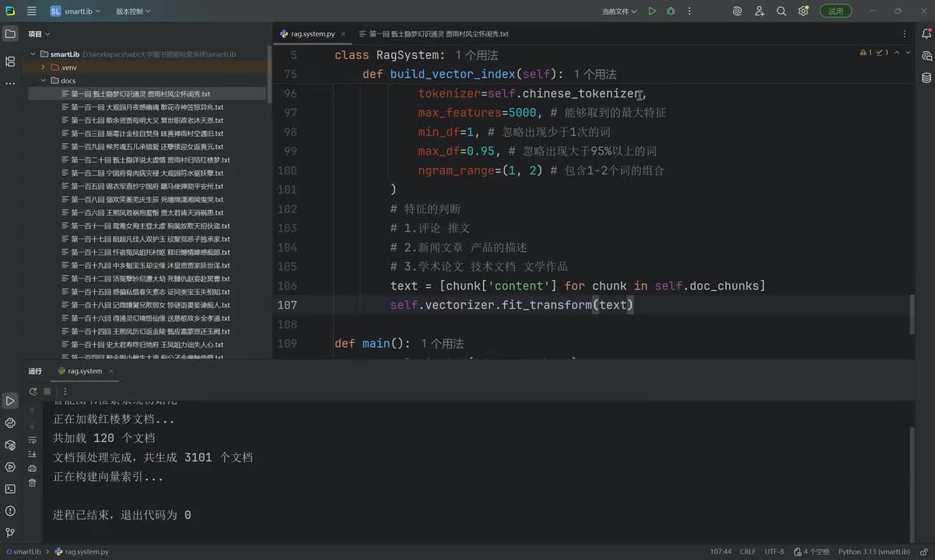Screen dimensions: 935x560
Task: Open the AI chat tool window on right sidebar
Action: pyautogui.click(x=926, y=56)
